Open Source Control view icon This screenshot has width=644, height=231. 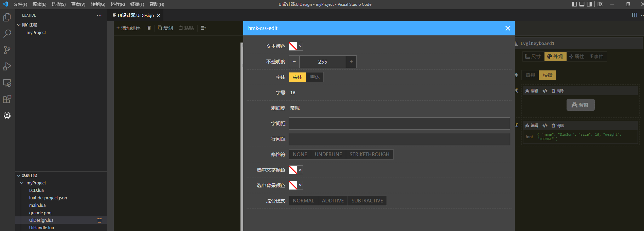7,50
